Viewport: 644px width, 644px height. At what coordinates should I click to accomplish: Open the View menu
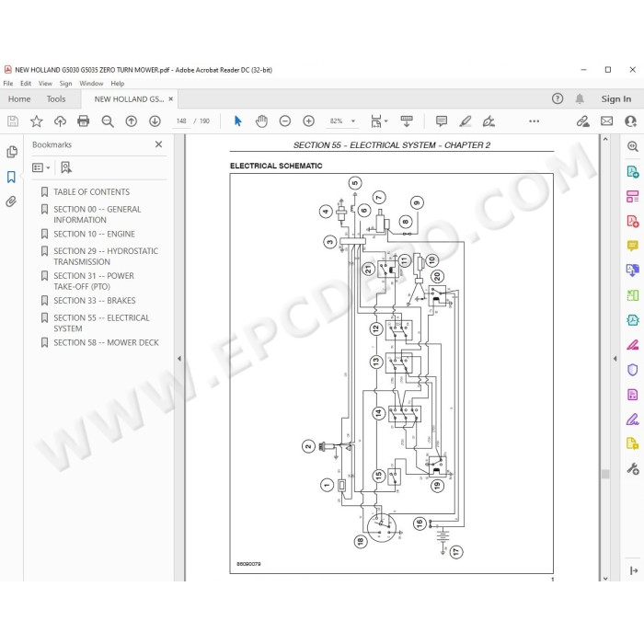(45, 84)
